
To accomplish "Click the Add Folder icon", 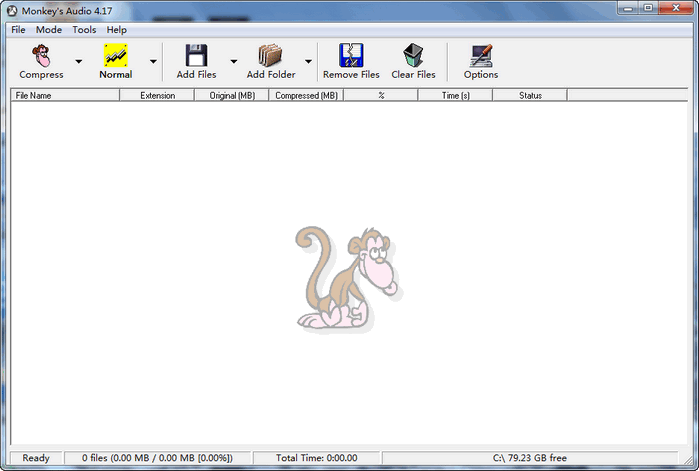I will [x=270, y=56].
